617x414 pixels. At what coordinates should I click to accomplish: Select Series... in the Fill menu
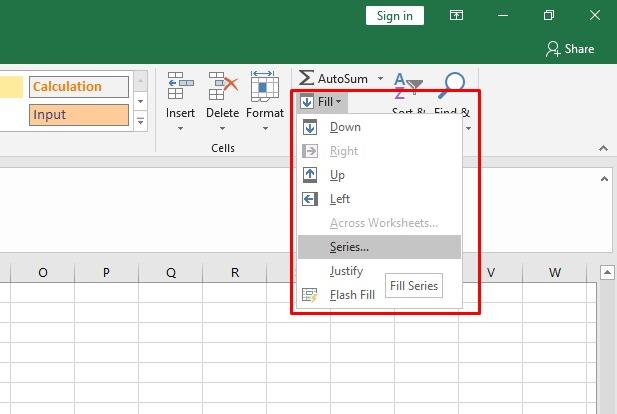pyautogui.click(x=379, y=247)
